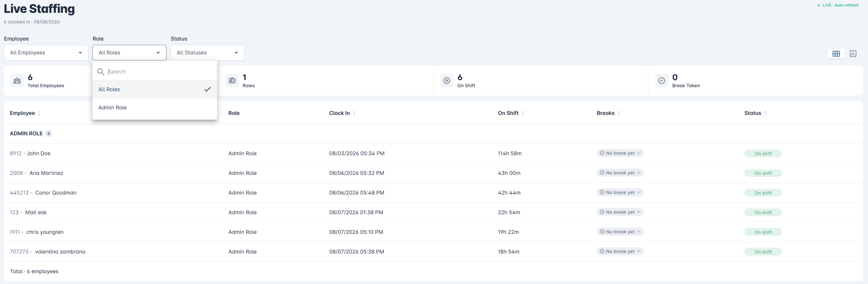Click clock in '08/07/2026 01:38 PM'
Viewport: 868px width, 284px height.
[356, 212]
